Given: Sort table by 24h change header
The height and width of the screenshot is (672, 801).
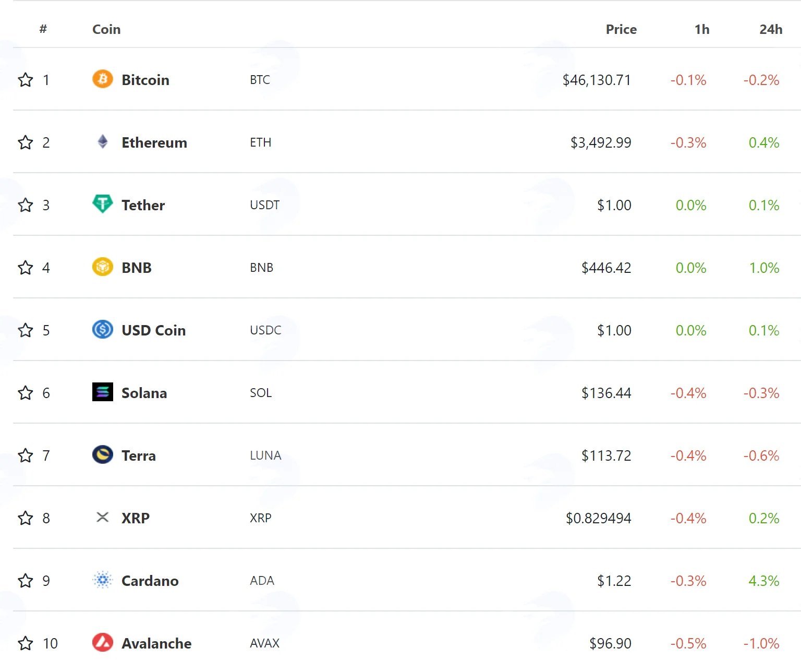Looking at the screenshot, I should click(771, 29).
